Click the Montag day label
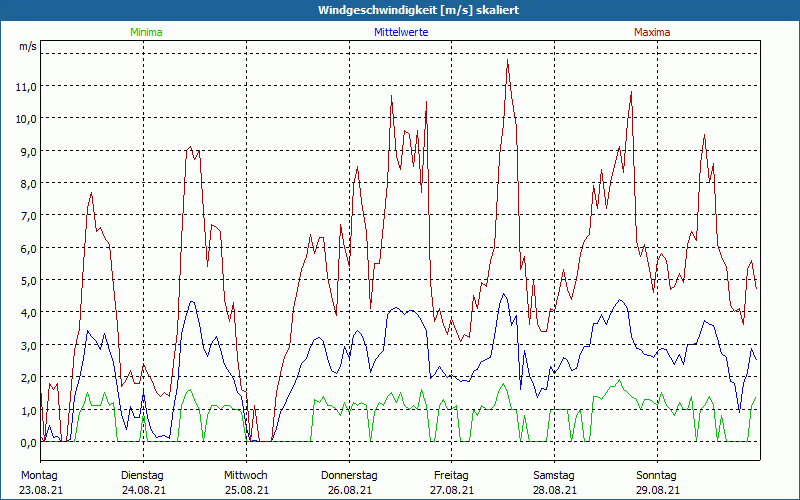 [x=39, y=476]
